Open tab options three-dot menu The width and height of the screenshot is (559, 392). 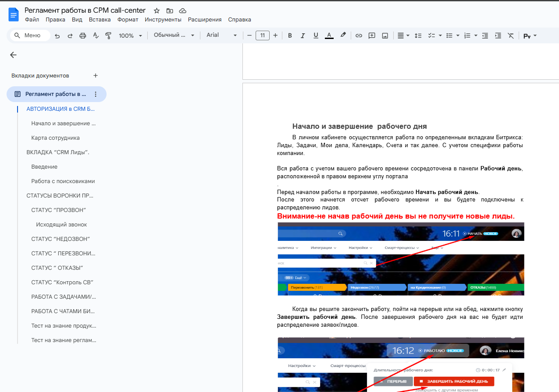(96, 94)
